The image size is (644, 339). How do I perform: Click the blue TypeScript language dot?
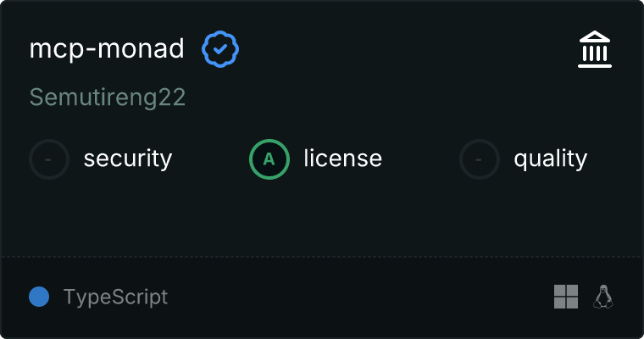(x=39, y=297)
